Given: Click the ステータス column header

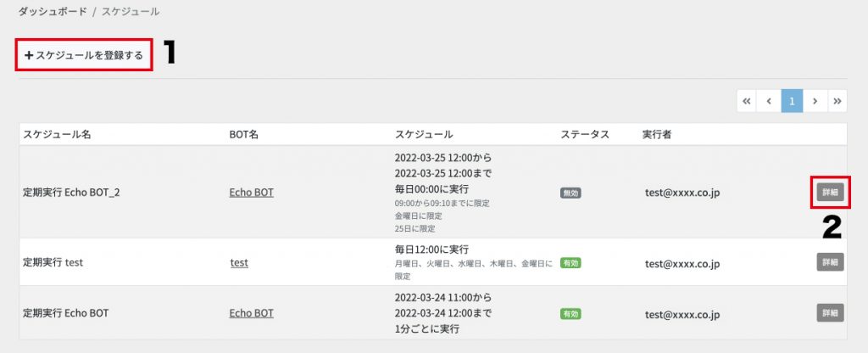Looking at the screenshot, I should 585,134.
